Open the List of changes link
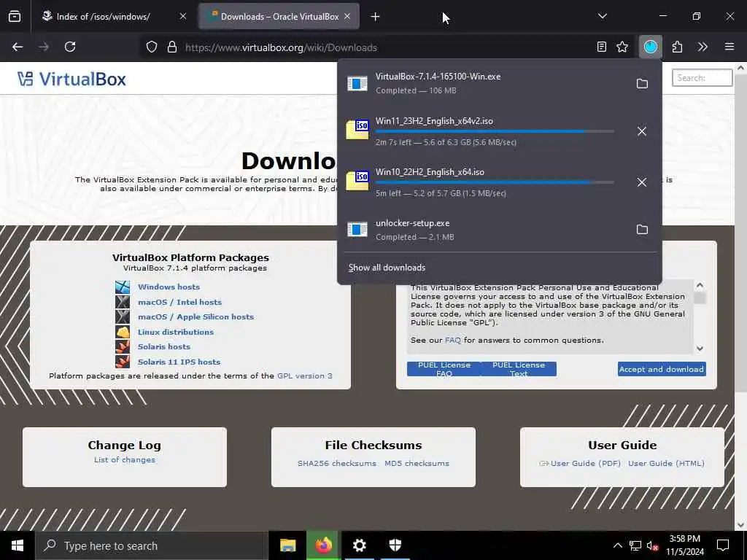 [x=124, y=459]
